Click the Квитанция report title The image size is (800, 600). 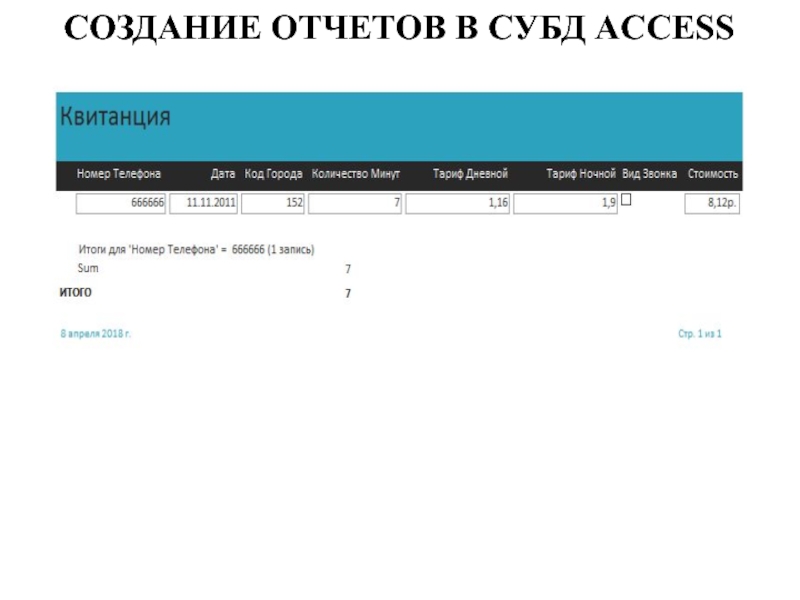pyautogui.click(x=115, y=116)
